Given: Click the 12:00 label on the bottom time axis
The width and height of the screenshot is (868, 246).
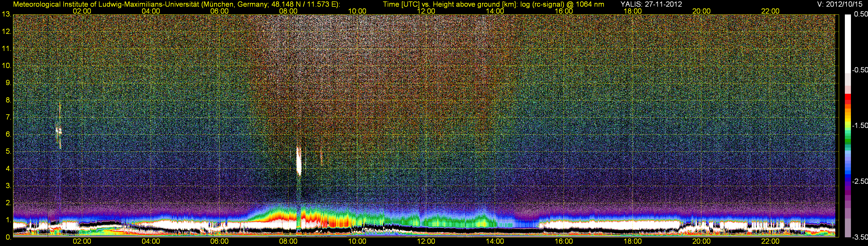Looking at the screenshot, I should coord(426,241).
